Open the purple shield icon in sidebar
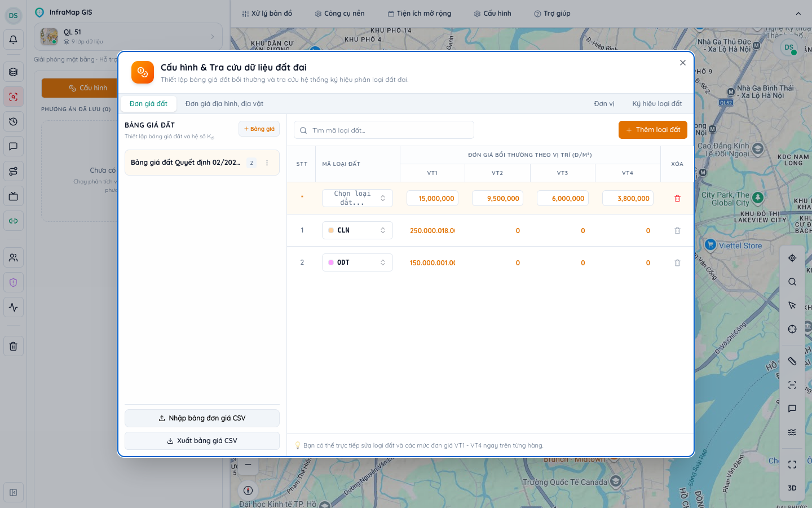 coord(14,282)
